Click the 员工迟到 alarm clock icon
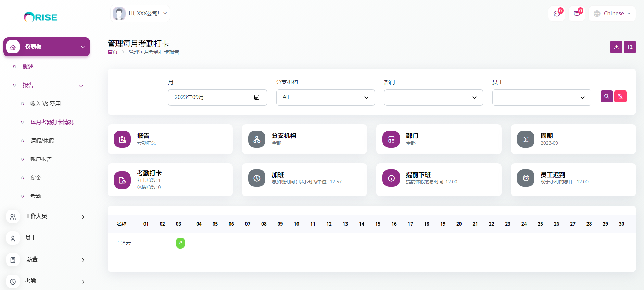The image size is (644, 290). click(526, 178)
